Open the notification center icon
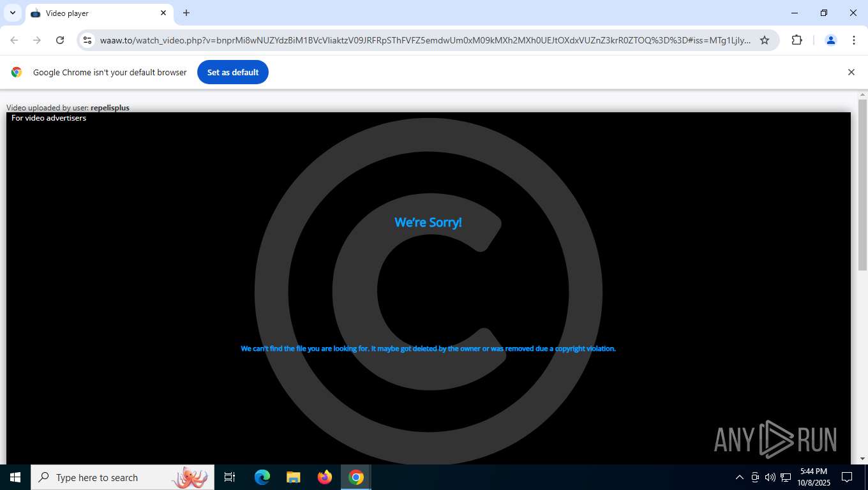Screen dimensions: 868x490 tap(848, 477)
